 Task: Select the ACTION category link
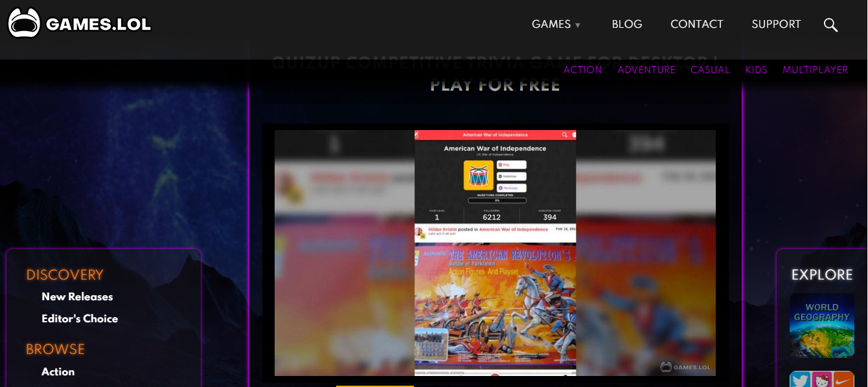pyautogui.click(x=582, y=70)
